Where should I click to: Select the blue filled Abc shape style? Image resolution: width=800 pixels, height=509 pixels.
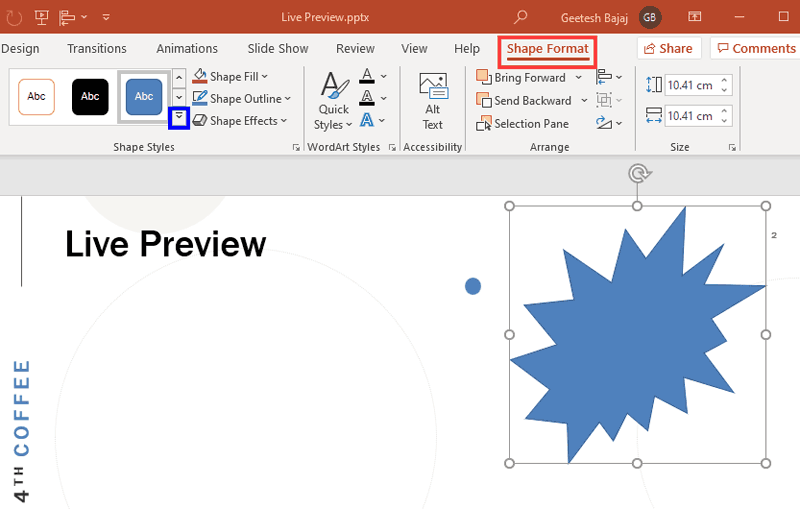(144, 96)
